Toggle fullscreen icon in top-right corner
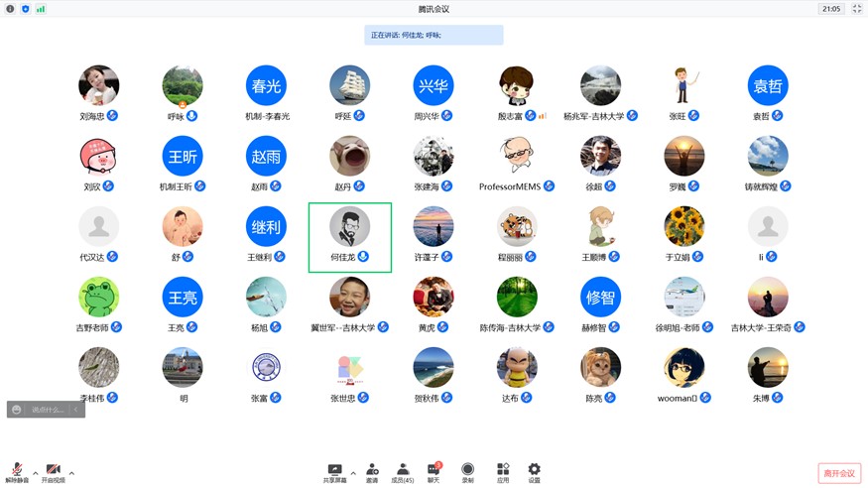 [857, 9]
